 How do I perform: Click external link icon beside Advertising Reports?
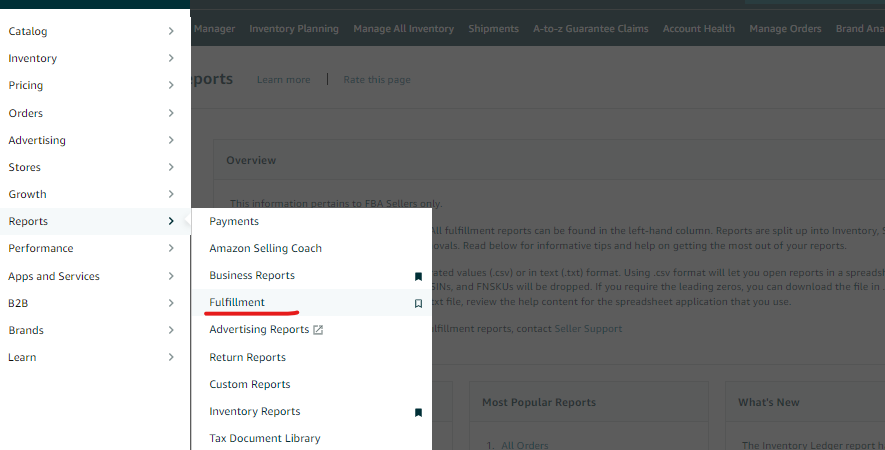[318, 330]
